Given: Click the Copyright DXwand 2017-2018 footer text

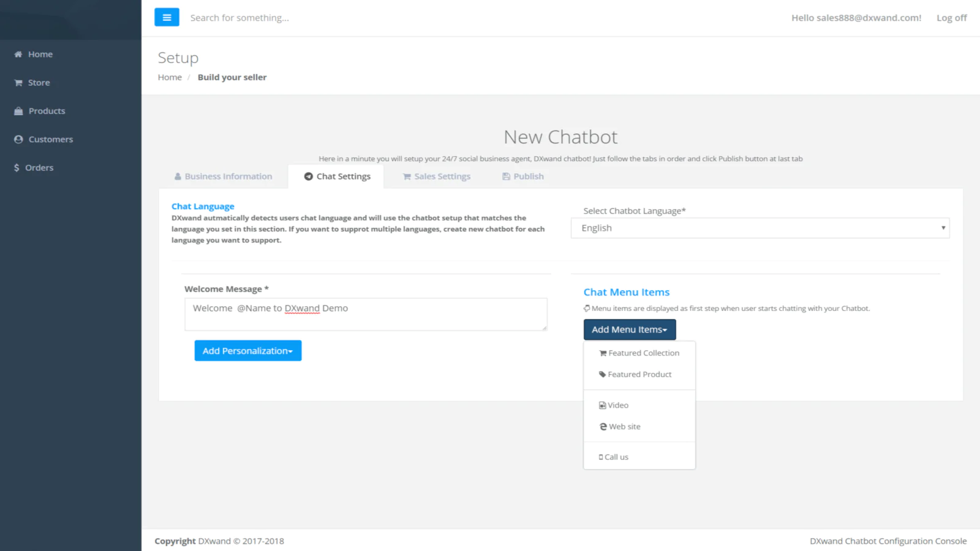Looking at the screenshot, I should pos(219,541).
